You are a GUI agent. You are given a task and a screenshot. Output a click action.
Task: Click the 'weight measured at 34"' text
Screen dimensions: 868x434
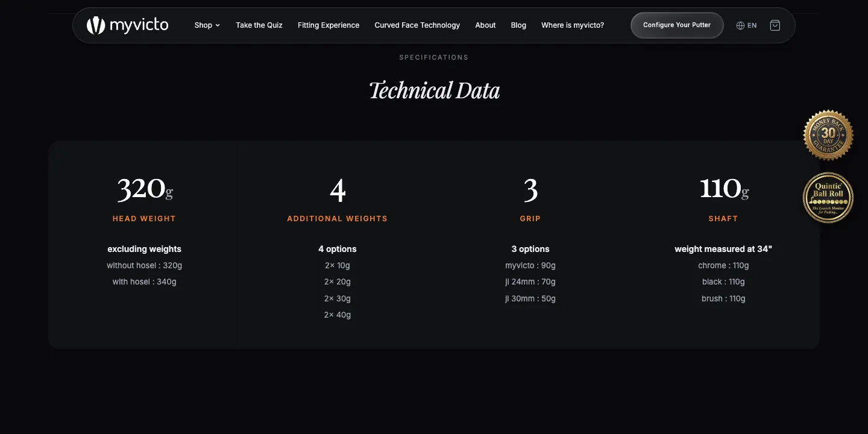click(x=723, y=249)
